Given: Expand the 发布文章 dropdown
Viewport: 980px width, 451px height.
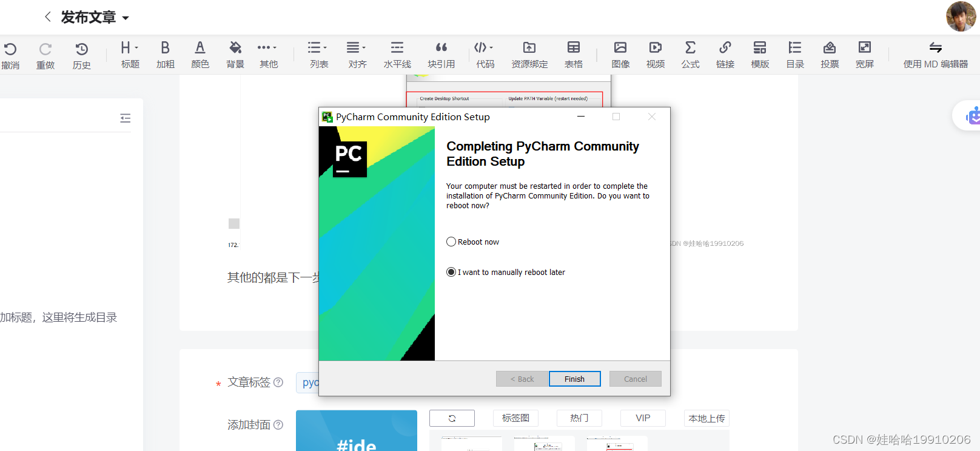Looking at the screenshot, I should pos(126,18).
